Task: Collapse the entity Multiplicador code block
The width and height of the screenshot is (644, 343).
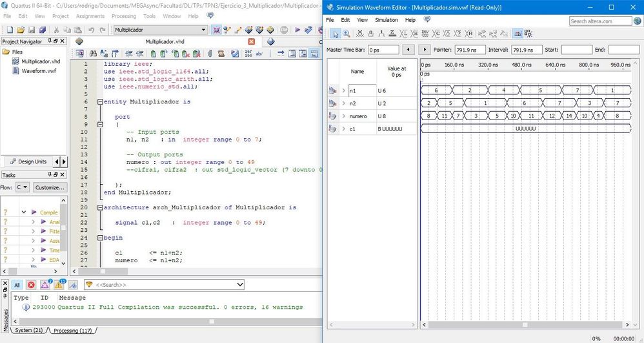Action: click(99, 102)
